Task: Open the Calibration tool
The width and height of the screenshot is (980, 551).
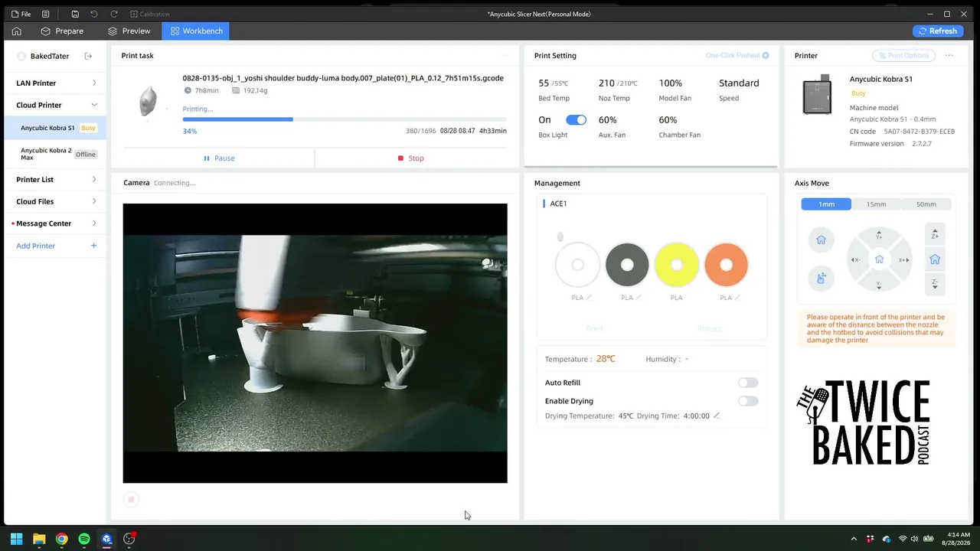Action: tap(149, 14)
